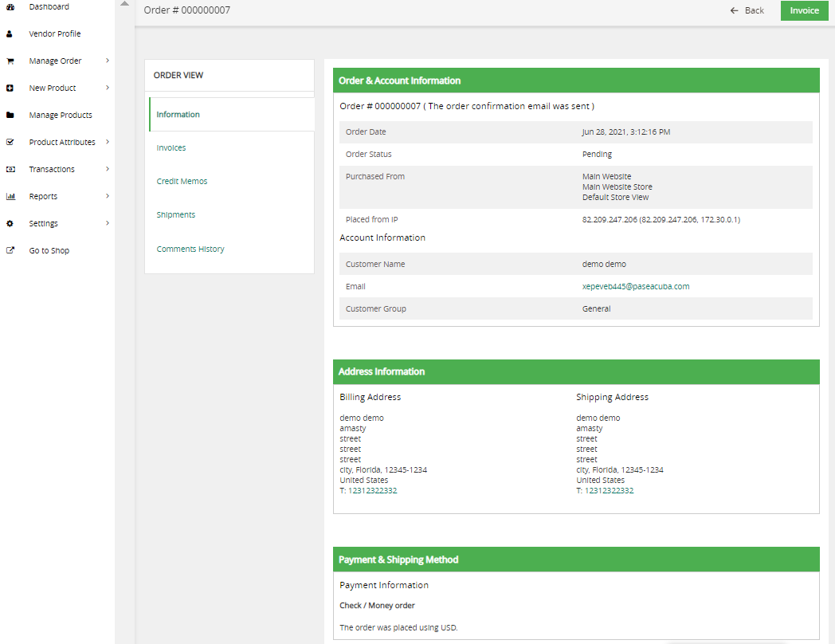The image size is (835, 644).
Task: Open the Invoices tab in Order View
Action: click(x=171, y=148)
